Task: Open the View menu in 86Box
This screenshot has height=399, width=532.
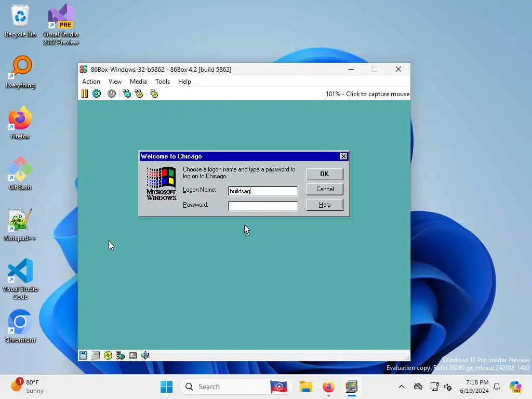Action: 115,82
